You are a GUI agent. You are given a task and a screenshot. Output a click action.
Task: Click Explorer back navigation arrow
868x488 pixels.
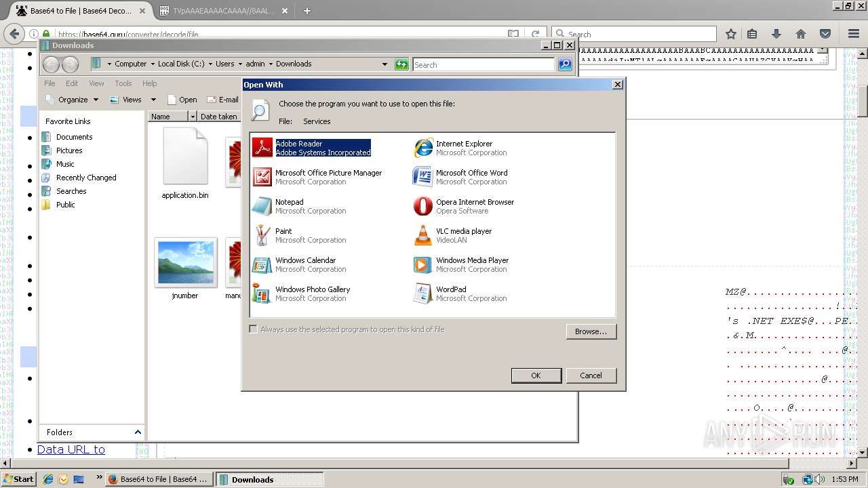tap(51, 64)
